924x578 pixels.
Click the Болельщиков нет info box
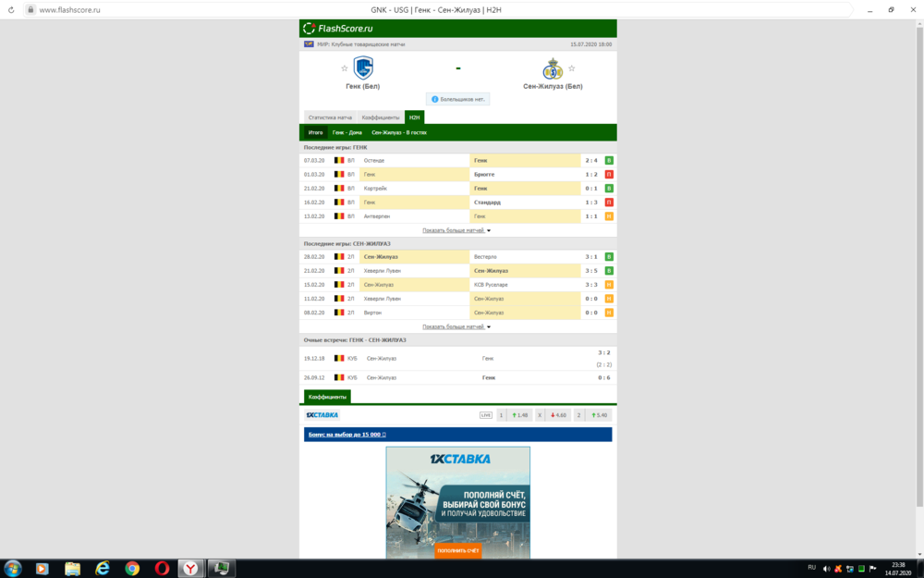458,99
